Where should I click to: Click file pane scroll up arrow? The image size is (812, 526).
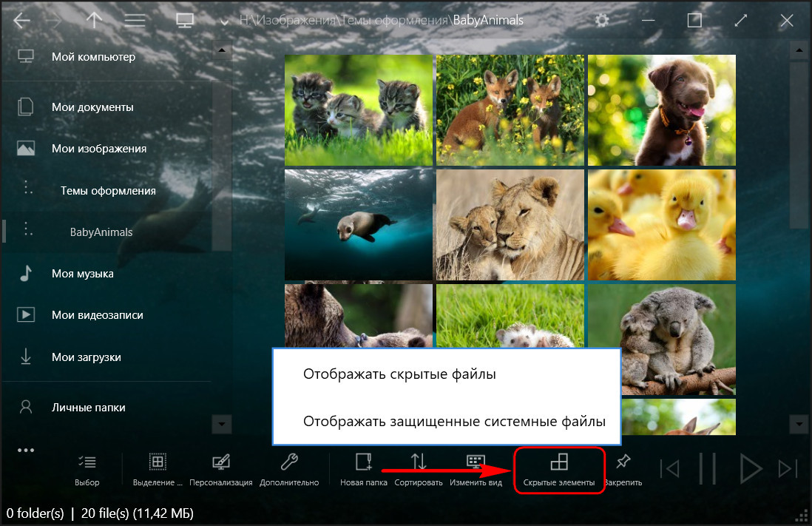tap(799, 50)
